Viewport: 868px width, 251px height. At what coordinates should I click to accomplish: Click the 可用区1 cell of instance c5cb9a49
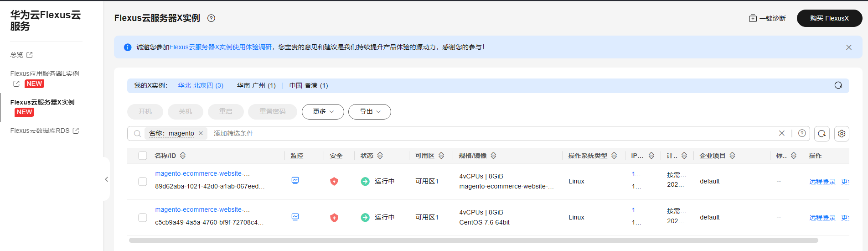[x=427, y=217]
